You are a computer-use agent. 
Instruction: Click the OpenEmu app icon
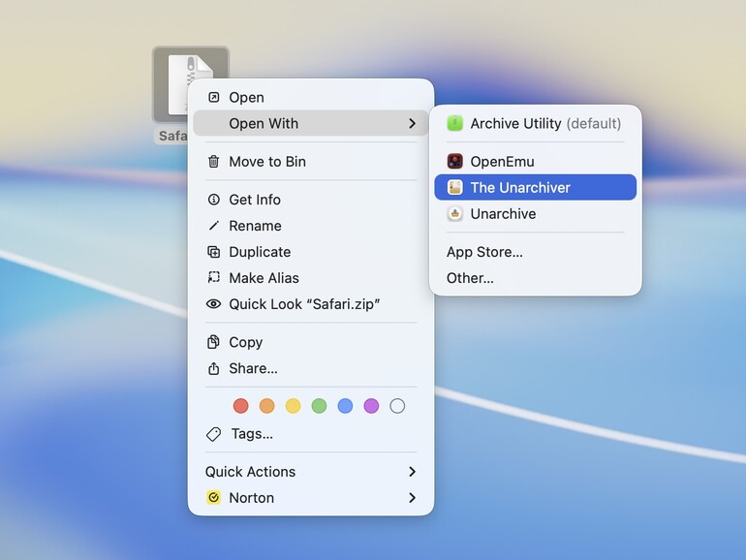coord(454,161)
